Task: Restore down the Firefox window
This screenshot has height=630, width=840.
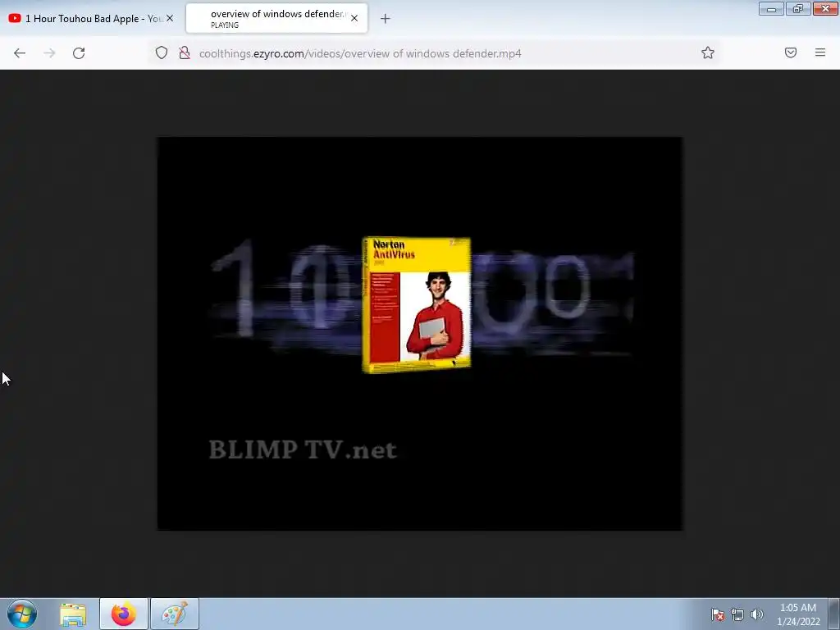Action: point(798,8)
